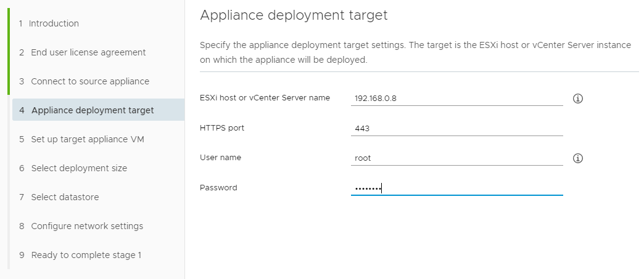Click the ESXi host or vCenter Server name label
Image resolution: width=644 pixels, height=279 pixels.
265,98
